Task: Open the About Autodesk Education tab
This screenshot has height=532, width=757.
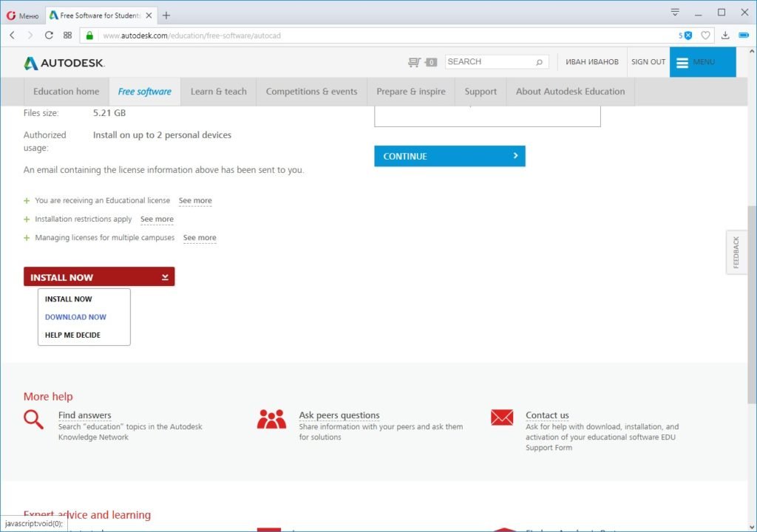Action: click(x=570, y=91)
